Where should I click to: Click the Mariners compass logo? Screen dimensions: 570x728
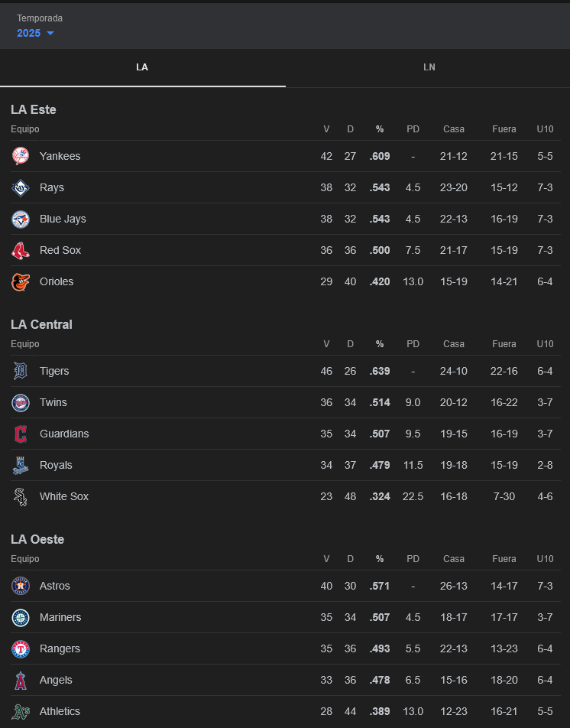[x=21, y=618]
